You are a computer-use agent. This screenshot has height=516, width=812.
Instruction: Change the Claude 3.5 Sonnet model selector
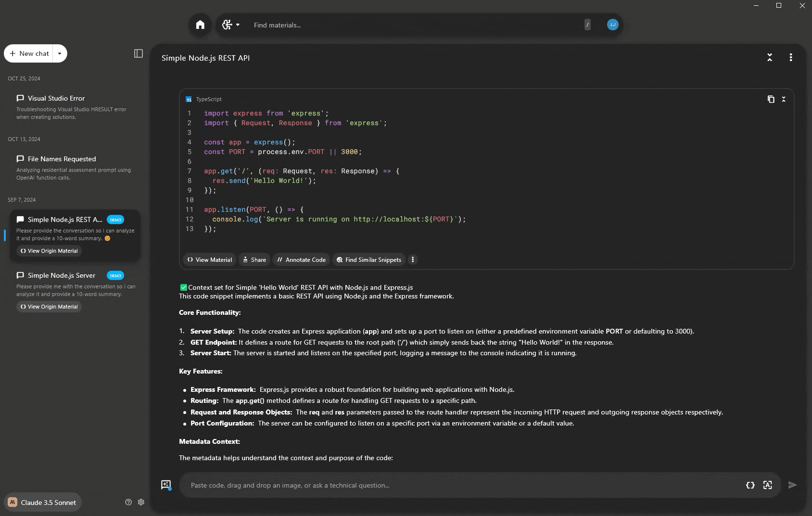click(x=43, y=502)
